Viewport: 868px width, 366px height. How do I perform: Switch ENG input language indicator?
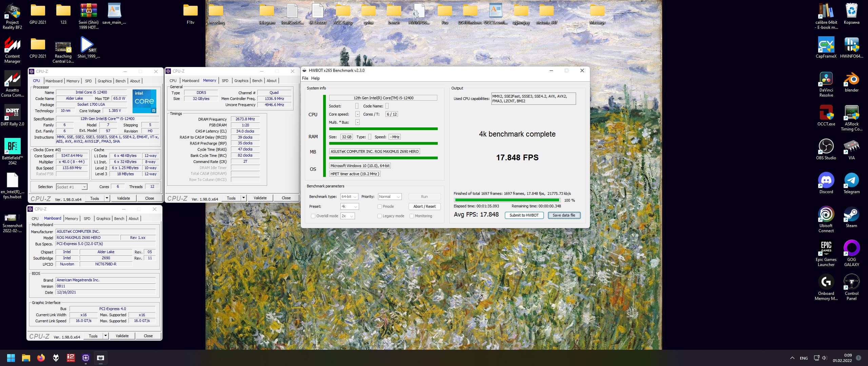coord(804,358)
